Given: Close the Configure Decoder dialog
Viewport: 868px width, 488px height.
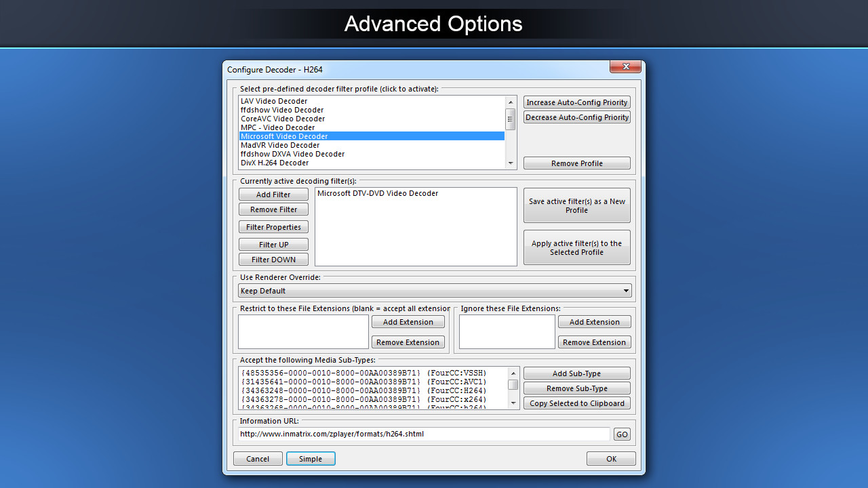Looking at the screenshot, I should 625,66.
